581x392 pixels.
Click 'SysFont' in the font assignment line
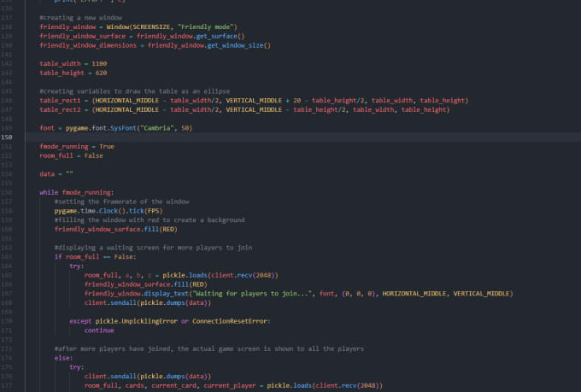click(x=123, y=128)
